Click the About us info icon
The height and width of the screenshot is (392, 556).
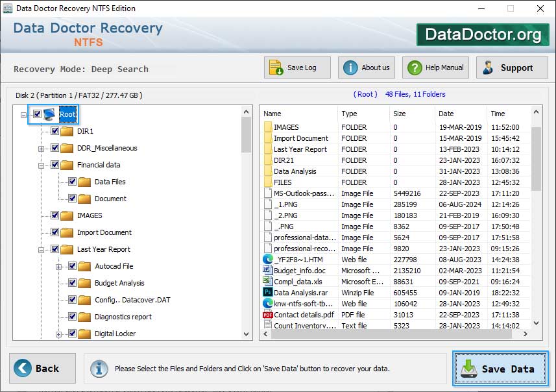[350, 67]
